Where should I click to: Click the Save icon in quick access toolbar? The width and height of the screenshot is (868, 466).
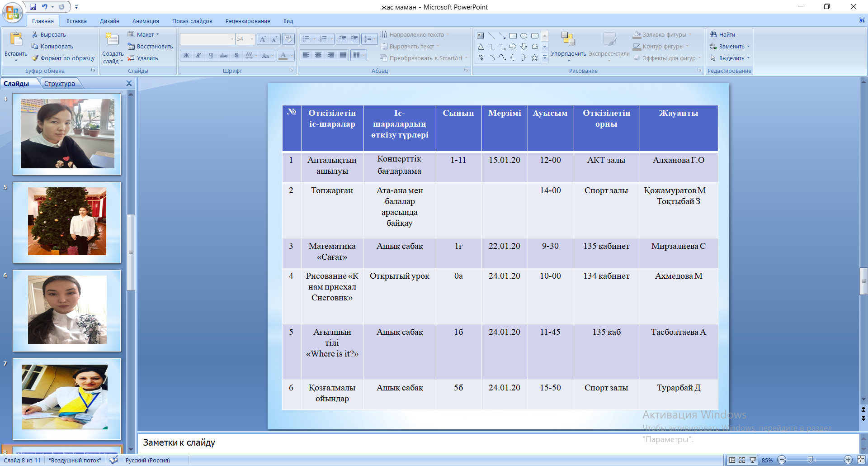pyautogui.click(x=33, y=7)
